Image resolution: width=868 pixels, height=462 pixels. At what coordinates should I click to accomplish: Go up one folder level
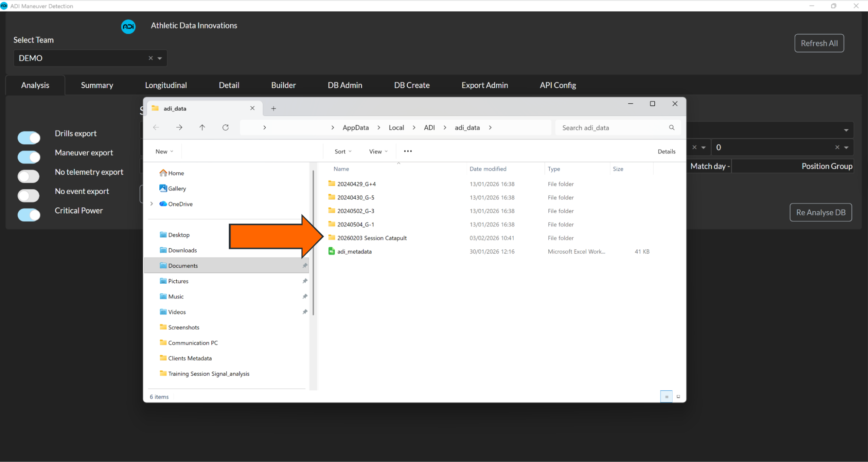click(x=202, y=127)
